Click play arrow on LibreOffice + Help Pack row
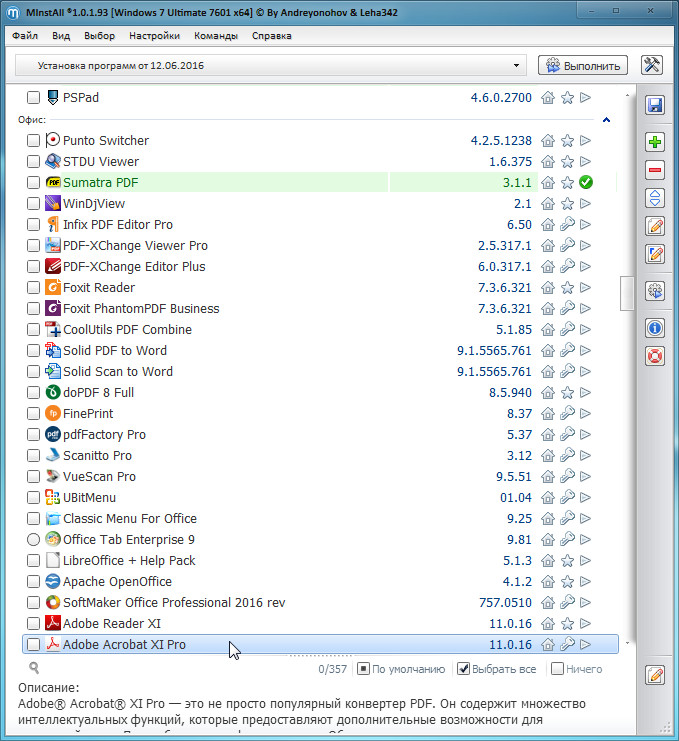Image resolution: width=679 pixels, height=741 pixels. point(585,560)
